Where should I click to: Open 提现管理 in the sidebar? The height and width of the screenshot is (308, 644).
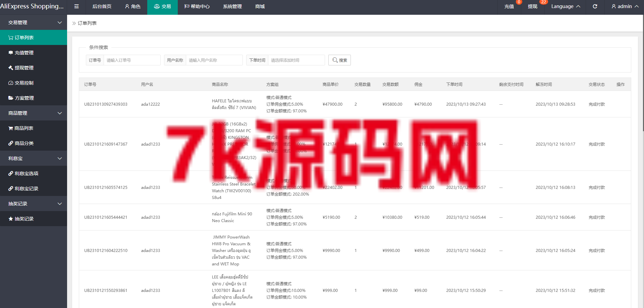[x=34, y=68]
